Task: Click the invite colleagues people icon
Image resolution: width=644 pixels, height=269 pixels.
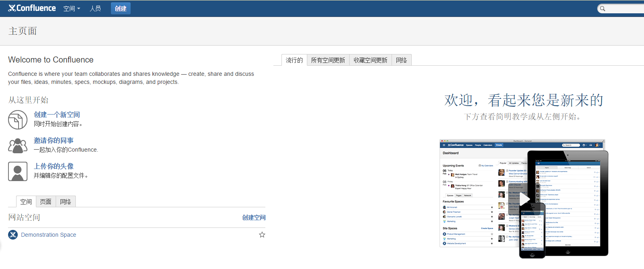Action: click(18, 146)
